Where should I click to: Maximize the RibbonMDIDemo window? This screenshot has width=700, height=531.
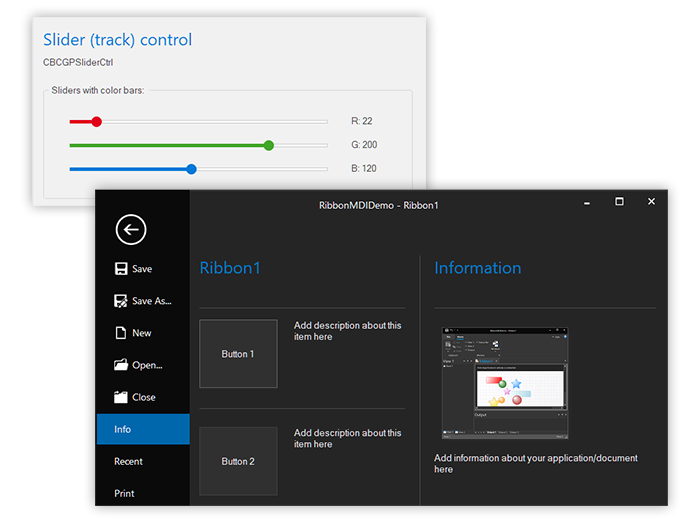pos(619,202)
